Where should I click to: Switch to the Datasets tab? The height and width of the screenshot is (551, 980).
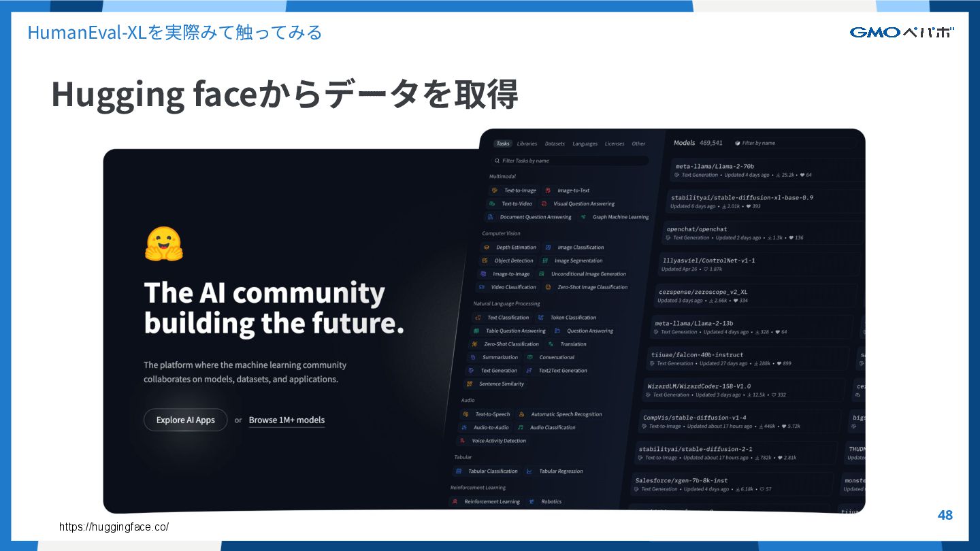555,144
